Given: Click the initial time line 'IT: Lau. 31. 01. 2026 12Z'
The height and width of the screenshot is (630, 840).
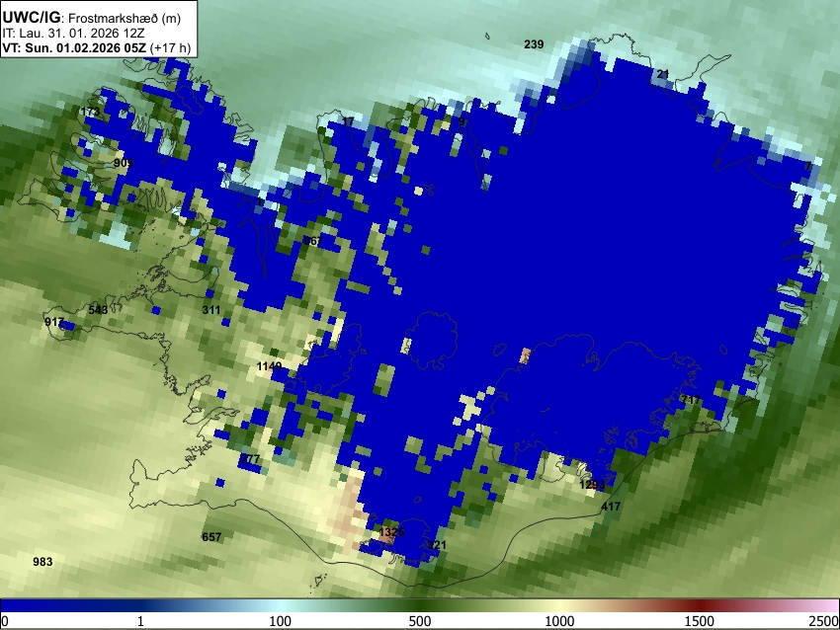Looking at the screenshot, I should 73,34.
